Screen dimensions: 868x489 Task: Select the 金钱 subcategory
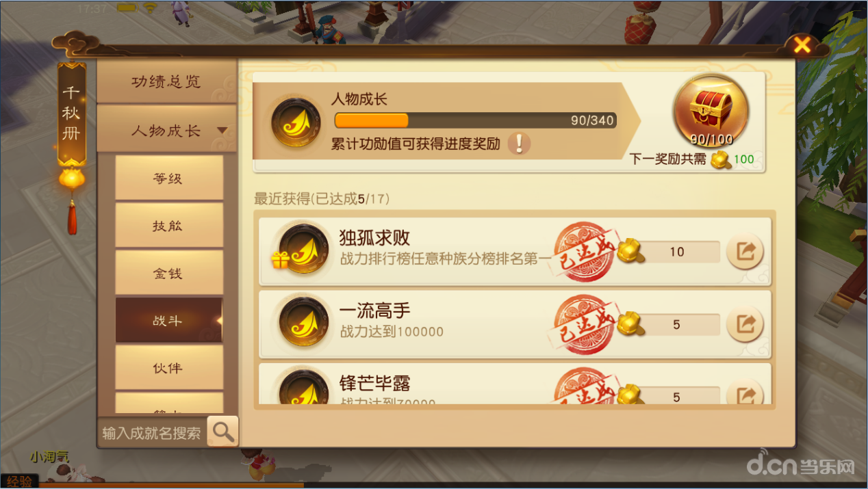pyautogui.click(x=169, y=272)
